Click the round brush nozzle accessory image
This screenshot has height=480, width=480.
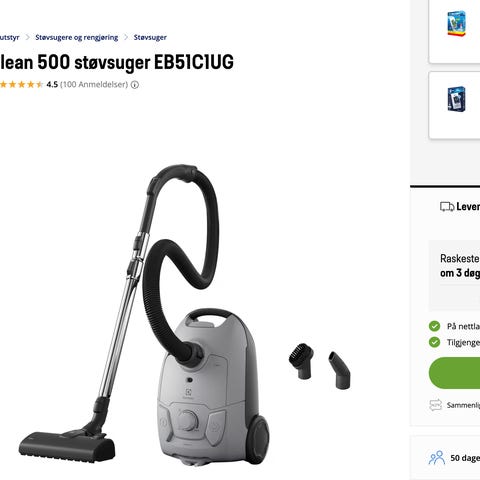pos(302,361)
